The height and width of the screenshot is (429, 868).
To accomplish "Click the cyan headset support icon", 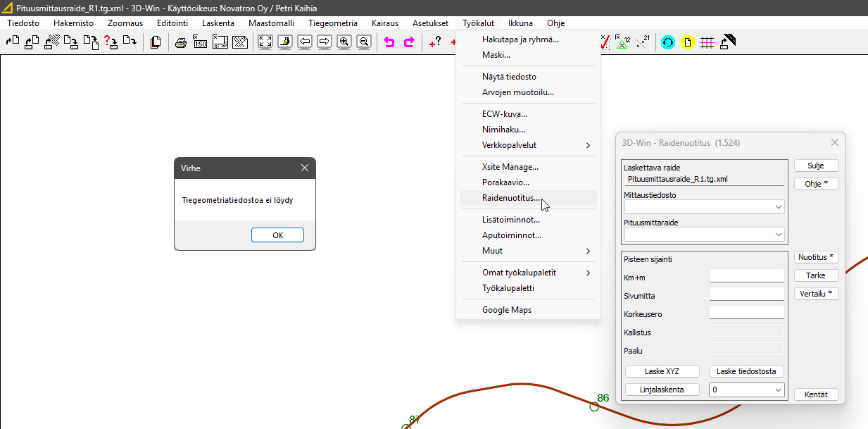I will coord(668,42).
